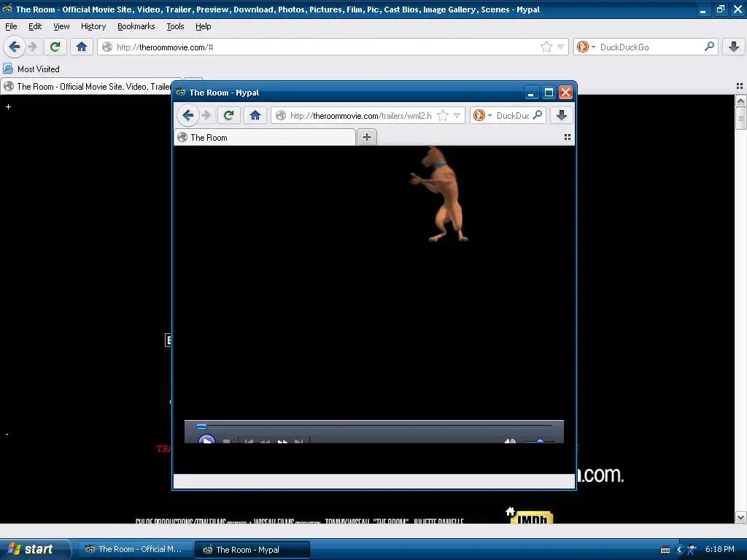Click main window address bar with theroommovie.com/#
This screenshot has height=560, width=747.
coord(333,47)
